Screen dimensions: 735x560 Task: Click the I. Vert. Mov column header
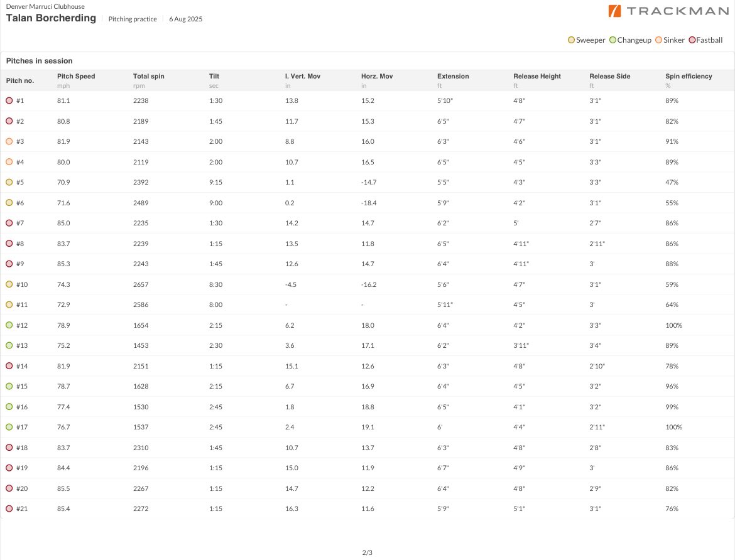point(303,76)
